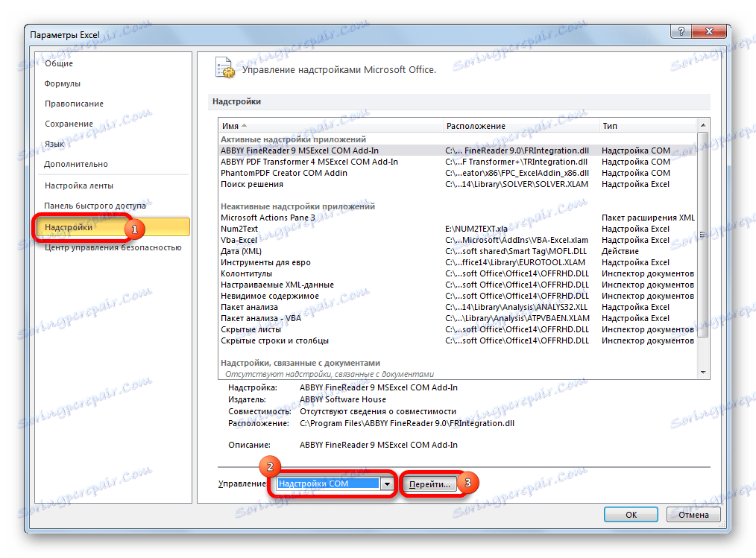
Task: Click the Пакет расширения XML type cell
Action: click(x=648, y=218)
